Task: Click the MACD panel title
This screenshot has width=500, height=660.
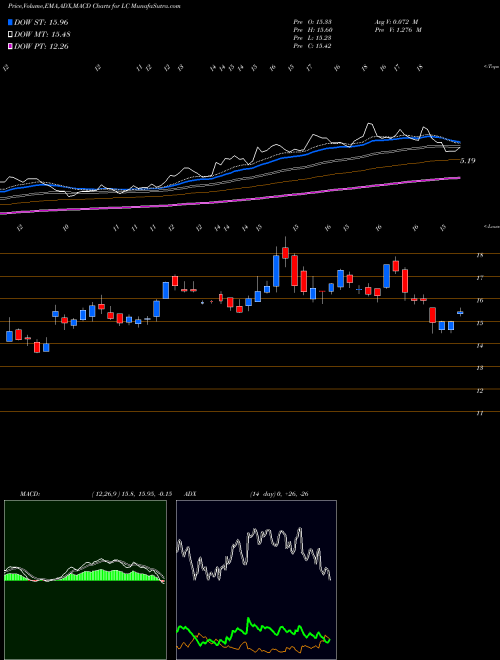Action: (29, 494)
